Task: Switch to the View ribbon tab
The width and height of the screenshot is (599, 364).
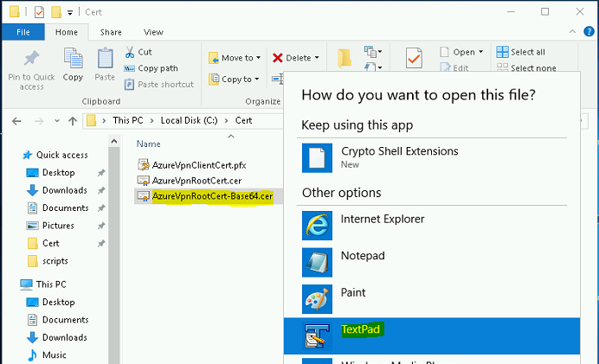Action: (153, 32)
